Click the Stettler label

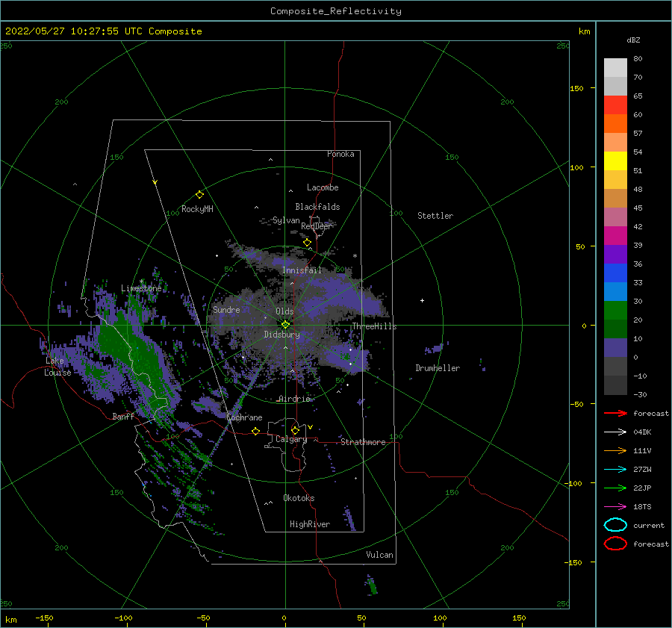[435, 216]
